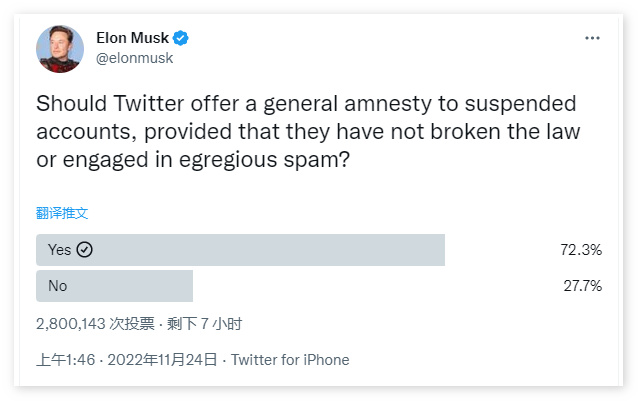Screen dimensions: 638x401
Task: Open the tweet's more options menu
Action: click(592, 38)
